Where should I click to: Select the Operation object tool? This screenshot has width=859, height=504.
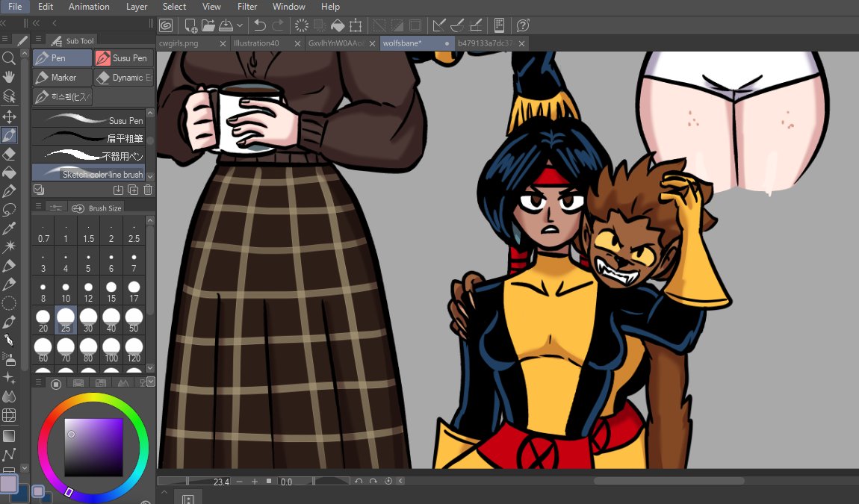pyautogui.click(x=9, y=96)
